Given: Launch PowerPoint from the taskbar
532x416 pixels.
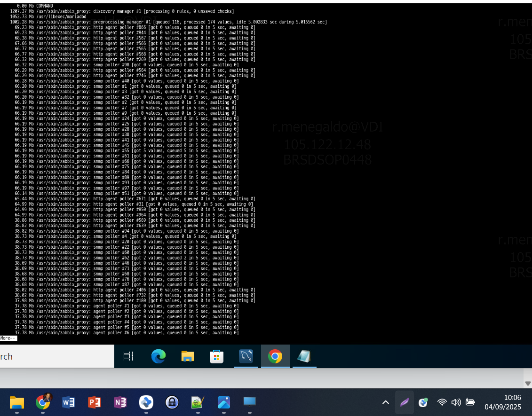Looking at the screenshot, I should click(x=95, y=402).
